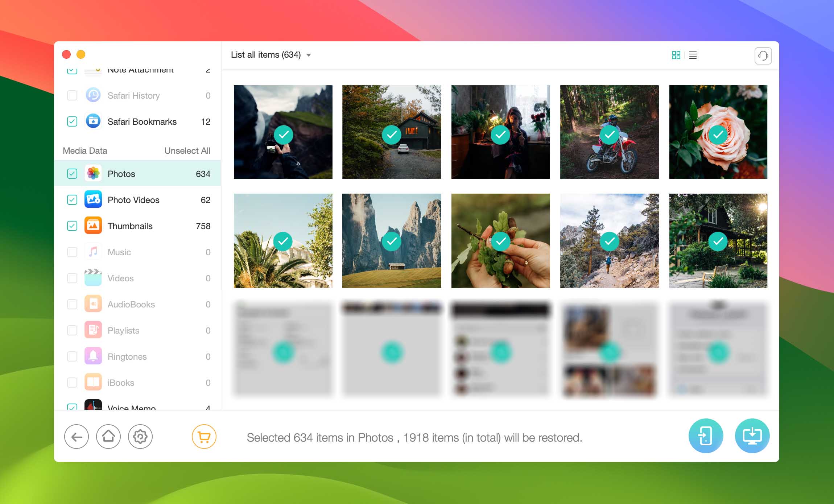Switch to grid view icon

point(676,55)
